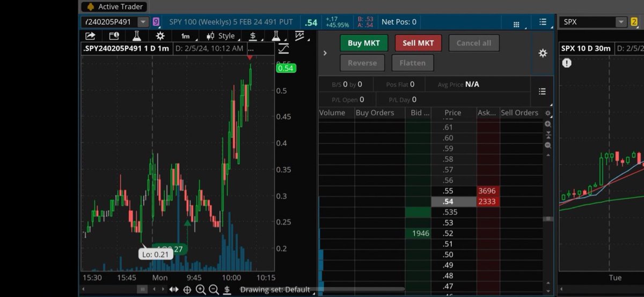Click the .50 price row
Screen dimensions: 644x297
453,255
